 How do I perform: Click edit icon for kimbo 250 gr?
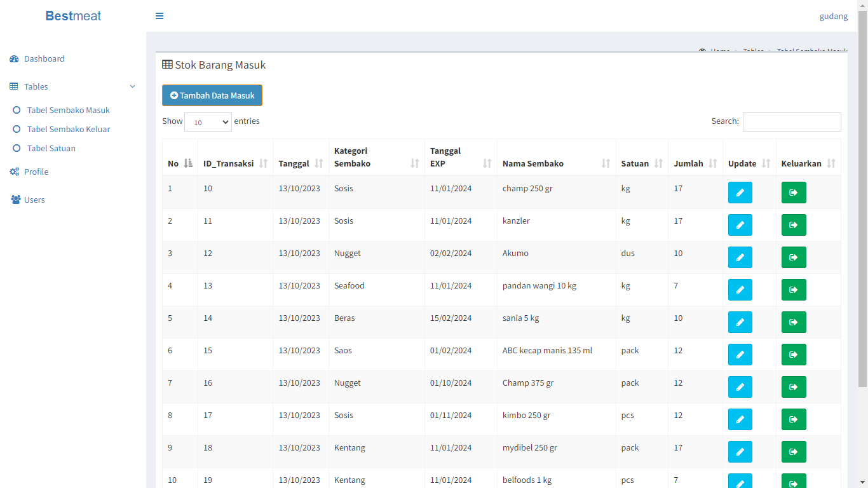point(740,419)
